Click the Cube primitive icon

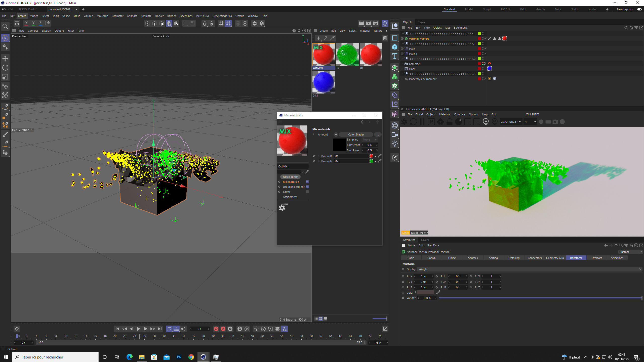[x=395, y=47]
